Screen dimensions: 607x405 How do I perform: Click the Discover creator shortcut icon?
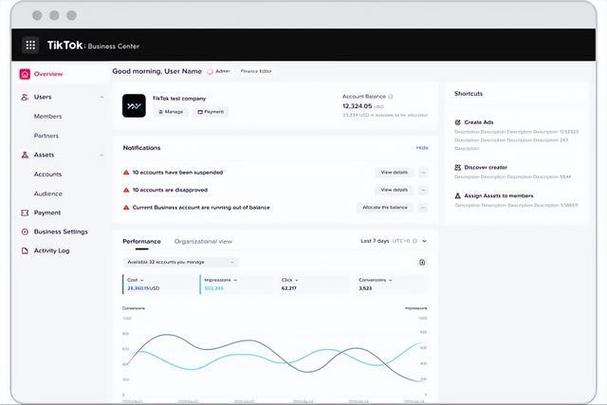[458, 167]
